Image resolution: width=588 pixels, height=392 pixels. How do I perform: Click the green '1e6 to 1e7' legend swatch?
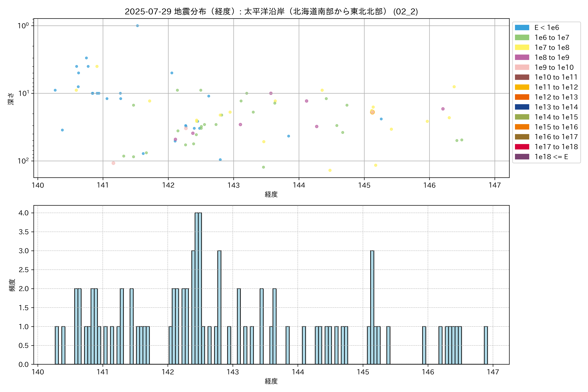[522, 38]
